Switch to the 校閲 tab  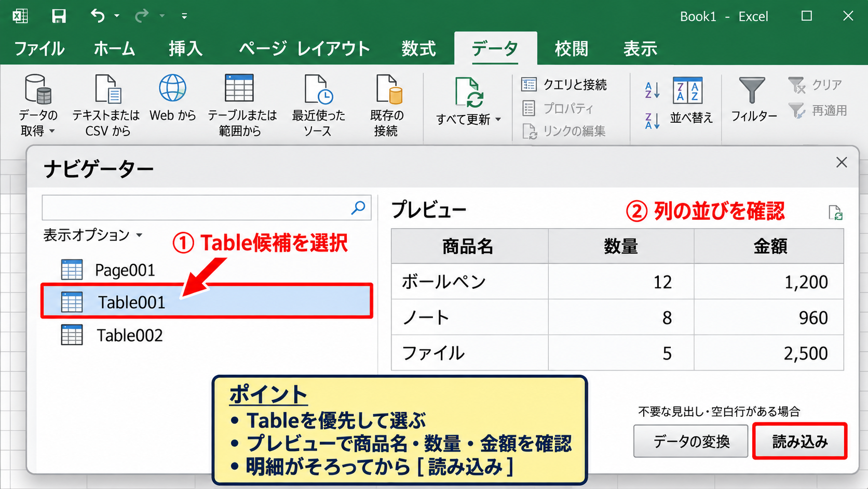571,49
